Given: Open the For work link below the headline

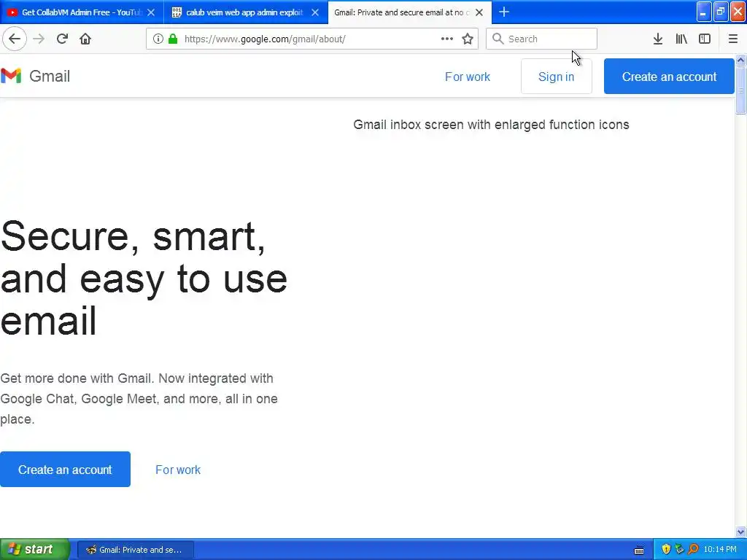Looking at the screenshot, I should pos(178,470).
